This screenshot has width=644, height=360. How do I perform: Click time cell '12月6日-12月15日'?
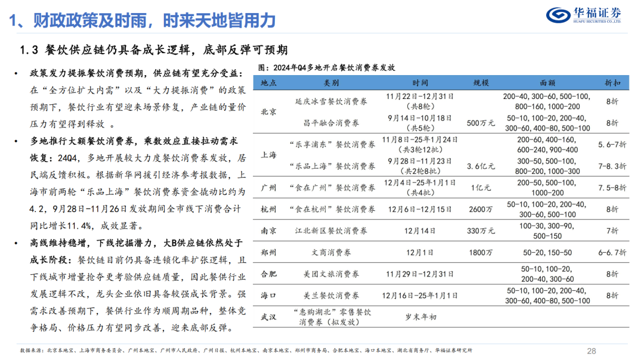pos(420,209)
